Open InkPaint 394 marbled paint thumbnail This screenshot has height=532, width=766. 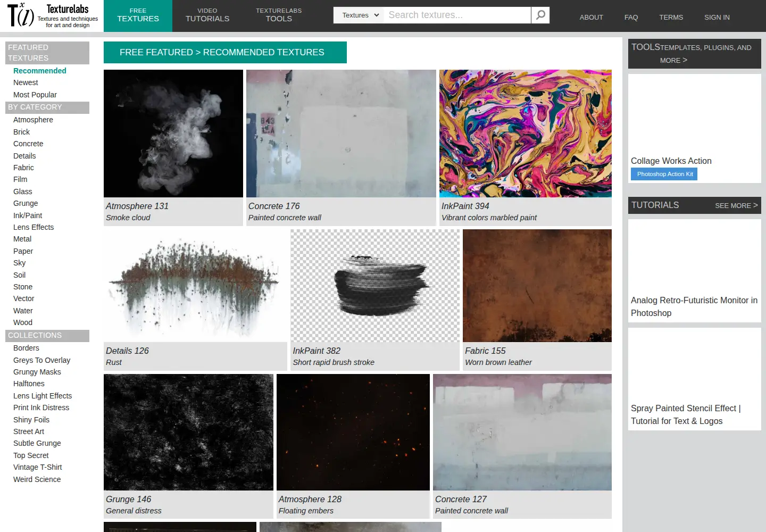526,134
